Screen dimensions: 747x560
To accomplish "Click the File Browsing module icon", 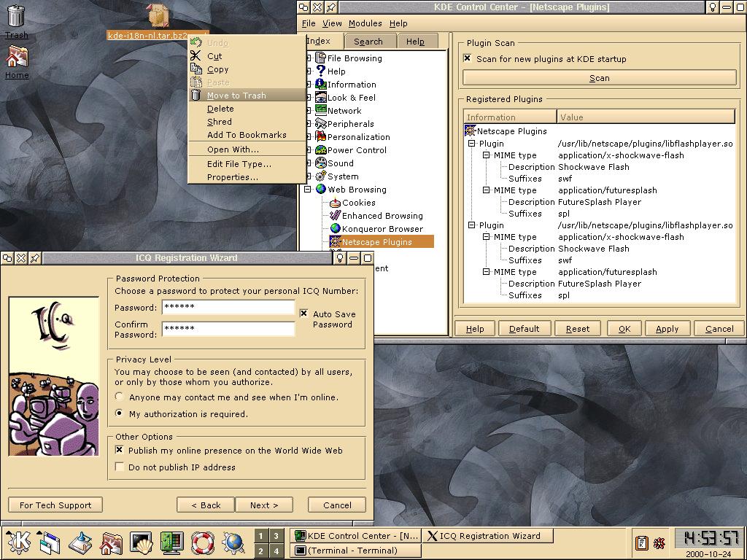I will (x=321, y=58).
